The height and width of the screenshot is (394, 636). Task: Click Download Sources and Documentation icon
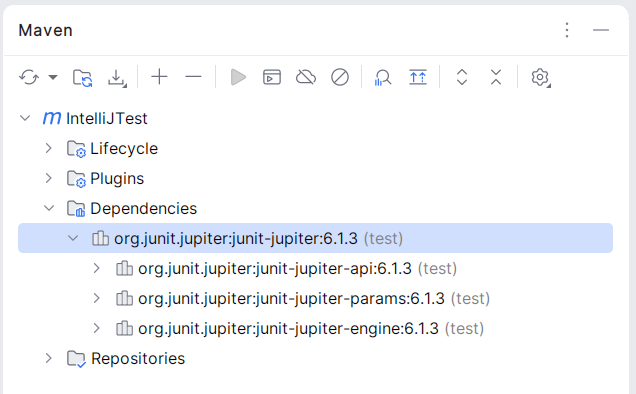click(x=117, y=78)
